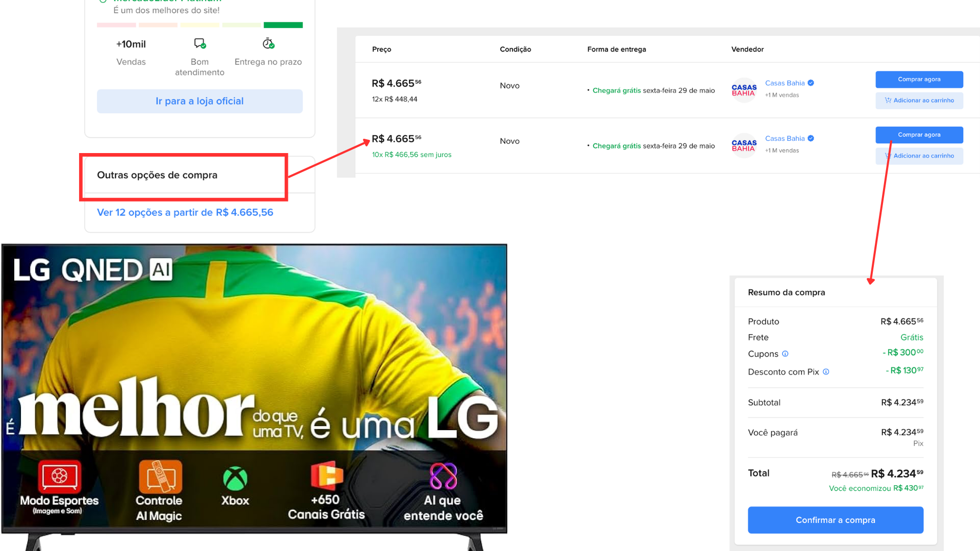Click the Cupons discount - R$ 300 value

pos(903,353)
